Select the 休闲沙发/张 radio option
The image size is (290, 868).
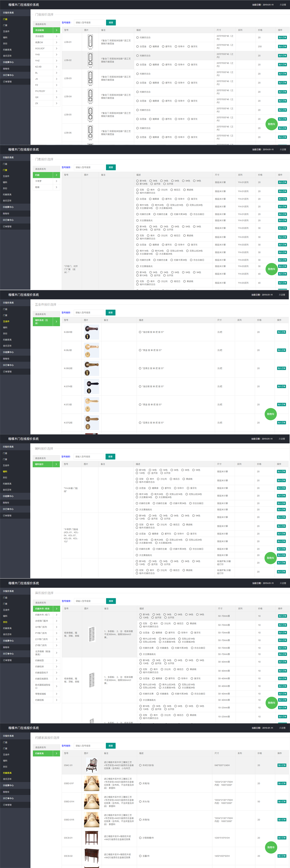[x=140, y=765]
